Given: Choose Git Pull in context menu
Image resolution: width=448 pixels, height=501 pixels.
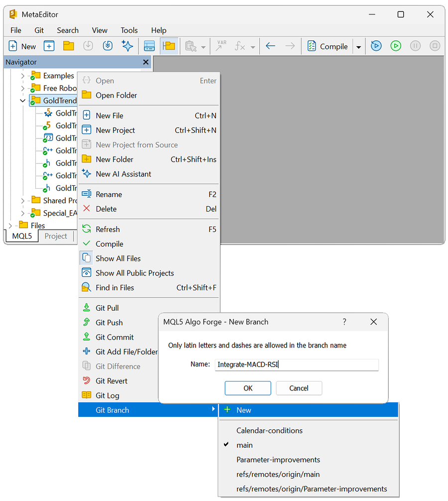Looking at the screenshot, I should click(x=149, y=308).
